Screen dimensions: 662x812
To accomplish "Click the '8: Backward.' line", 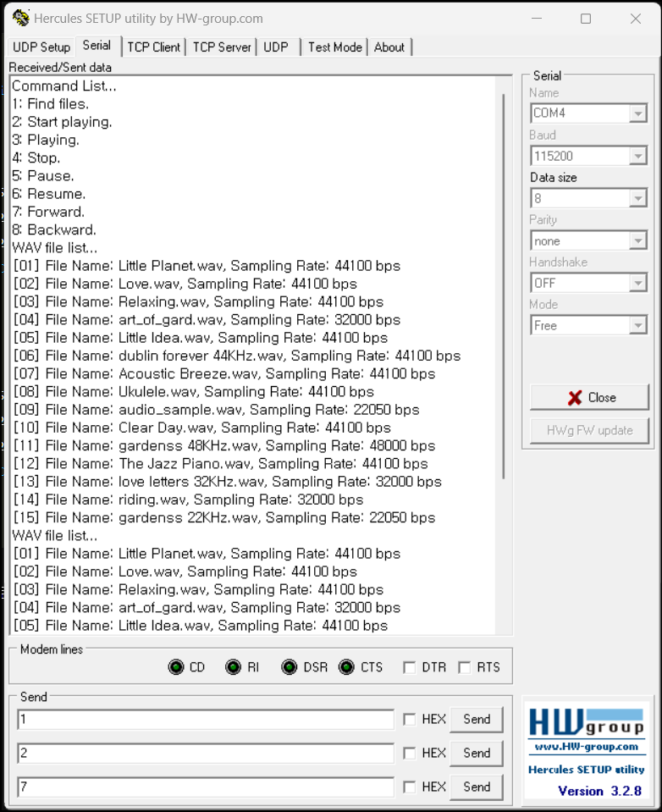I will click(x=54, y=230).
